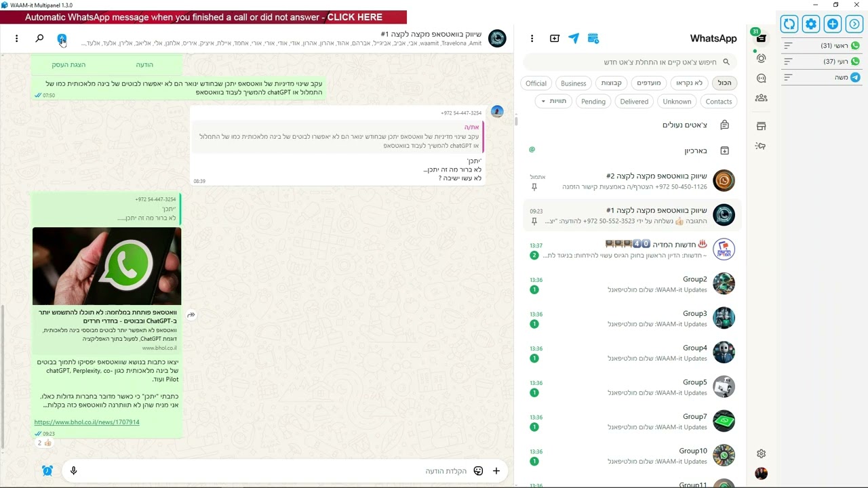Viewport: 868px width, 488px height.
Task: Click the הצגת העסק button
Action: (68, 64)
